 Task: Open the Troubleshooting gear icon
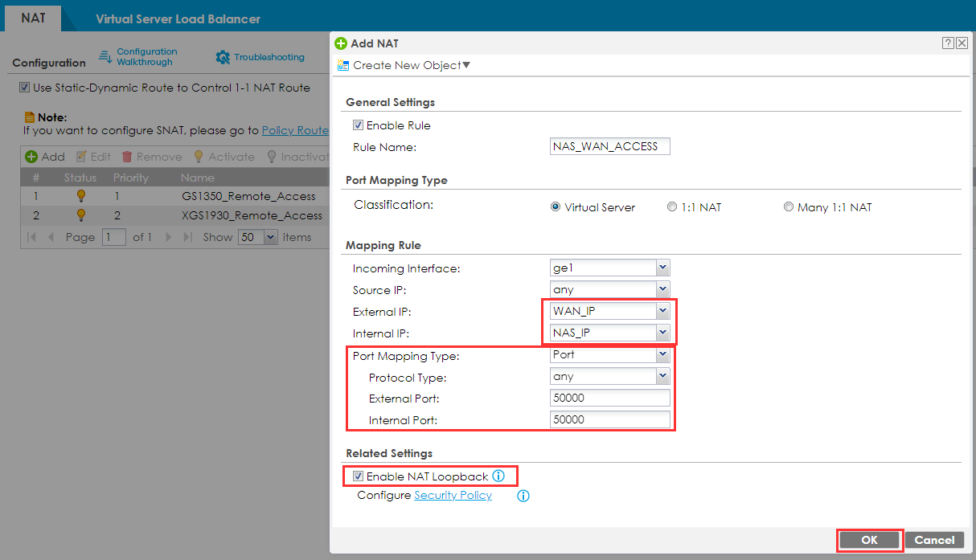pos(223,58)
